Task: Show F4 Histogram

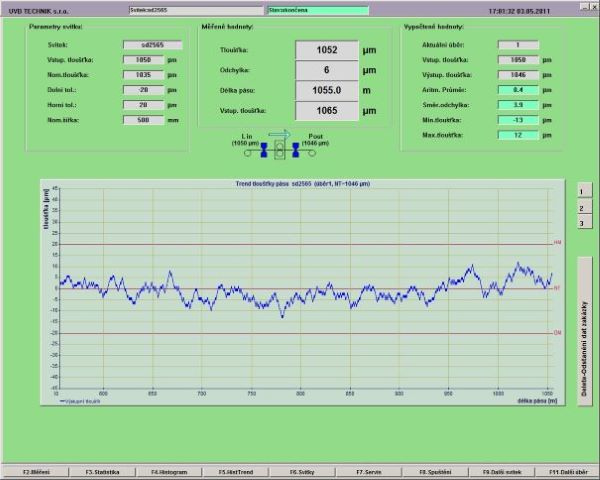Action: [x=168, y=471]
